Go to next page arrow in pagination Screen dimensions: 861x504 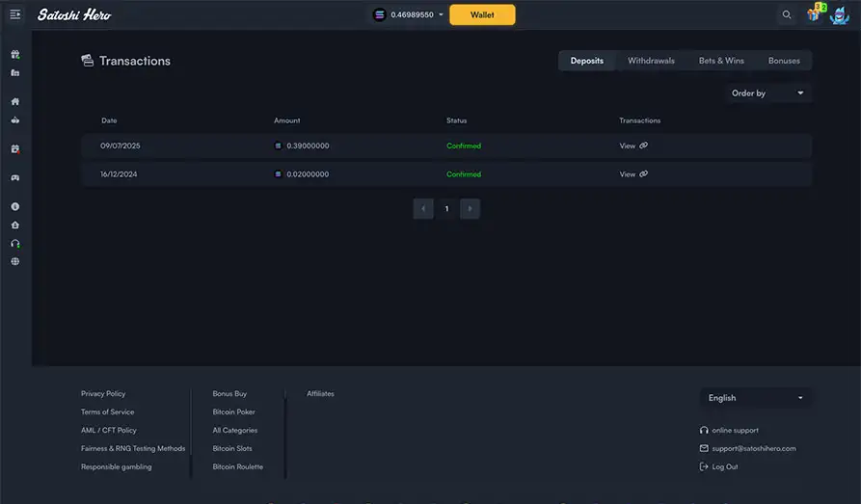click(x=471, y=208)
